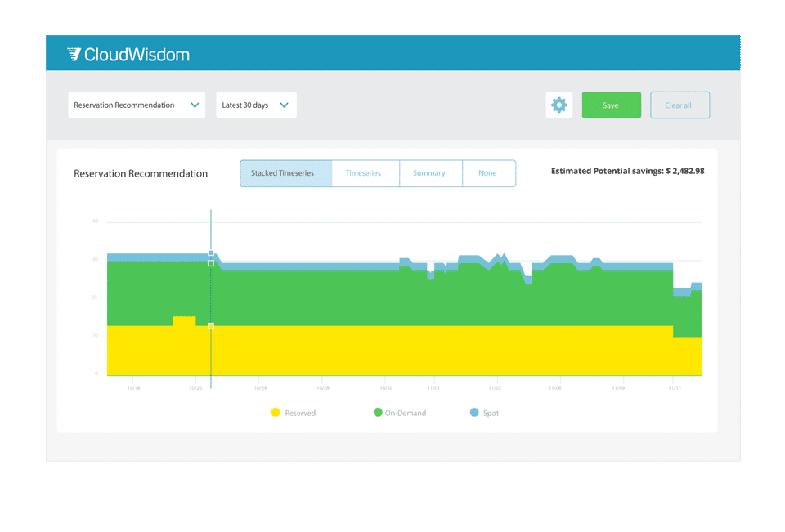Click the 10/28 x-axis label
This screenshot has height=532, width=785.
coord(323,388)
